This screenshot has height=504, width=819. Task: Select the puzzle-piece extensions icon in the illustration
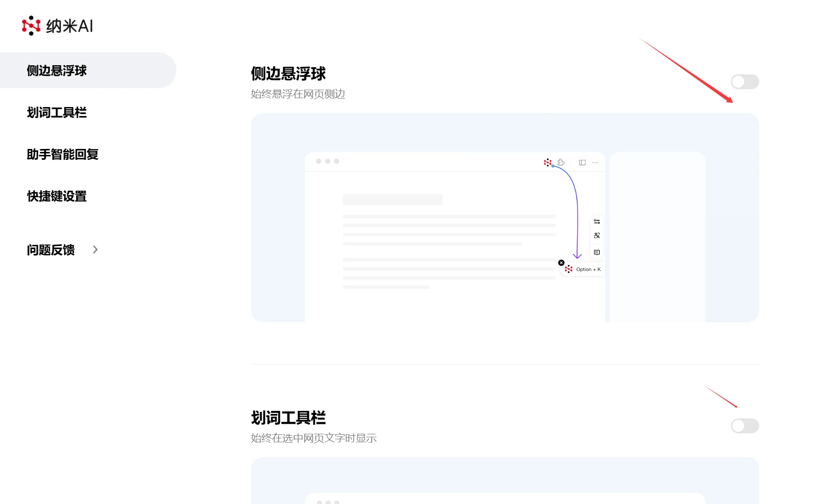[561, 162]
